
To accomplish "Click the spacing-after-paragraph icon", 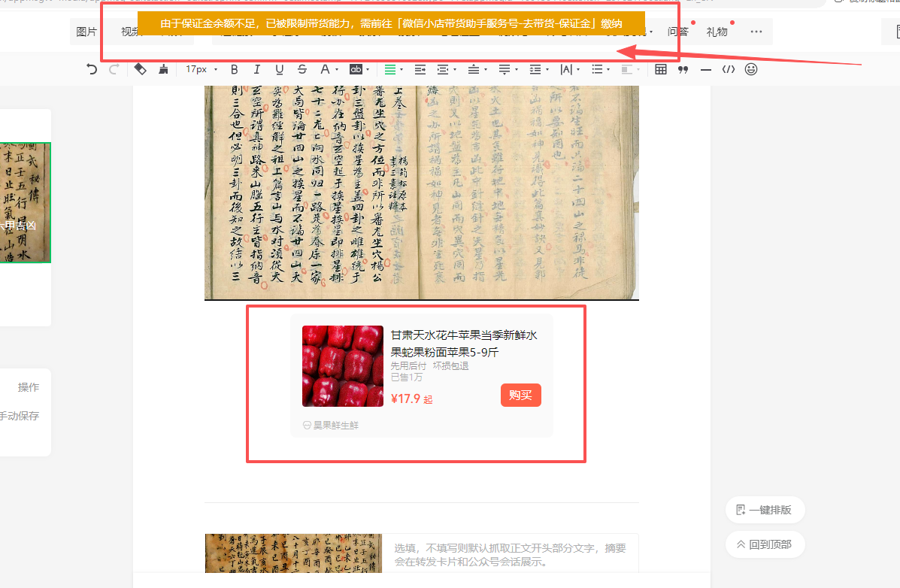I will (x=504, y=69).
